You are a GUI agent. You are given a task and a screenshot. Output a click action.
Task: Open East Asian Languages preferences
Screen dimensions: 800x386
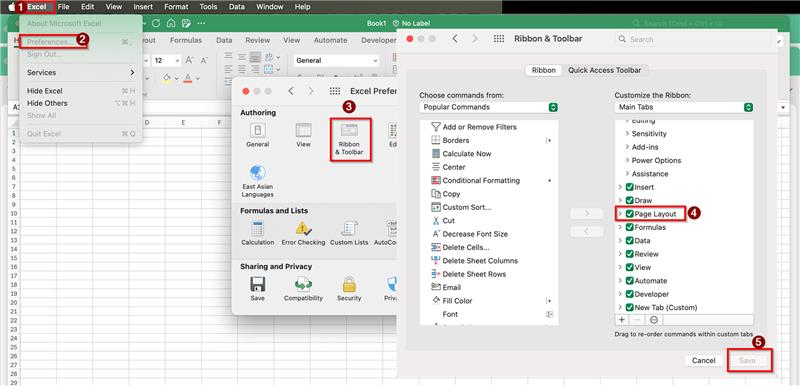pos(258,181)
